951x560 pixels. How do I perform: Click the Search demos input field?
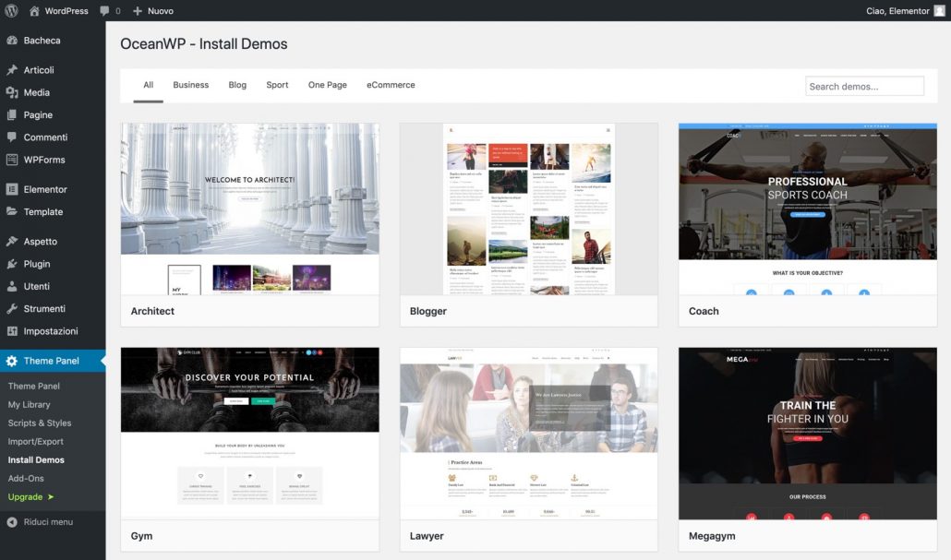(x=864, y=87)
